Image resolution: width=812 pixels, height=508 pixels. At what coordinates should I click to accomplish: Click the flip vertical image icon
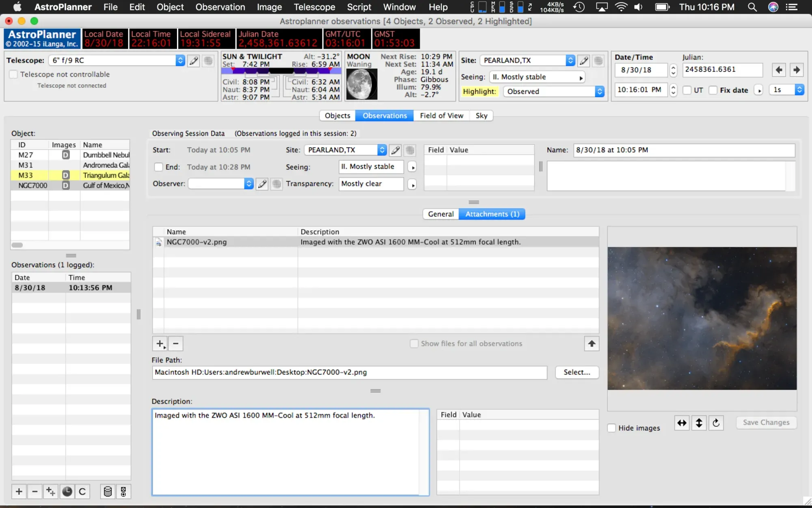[x=699, y=423]
